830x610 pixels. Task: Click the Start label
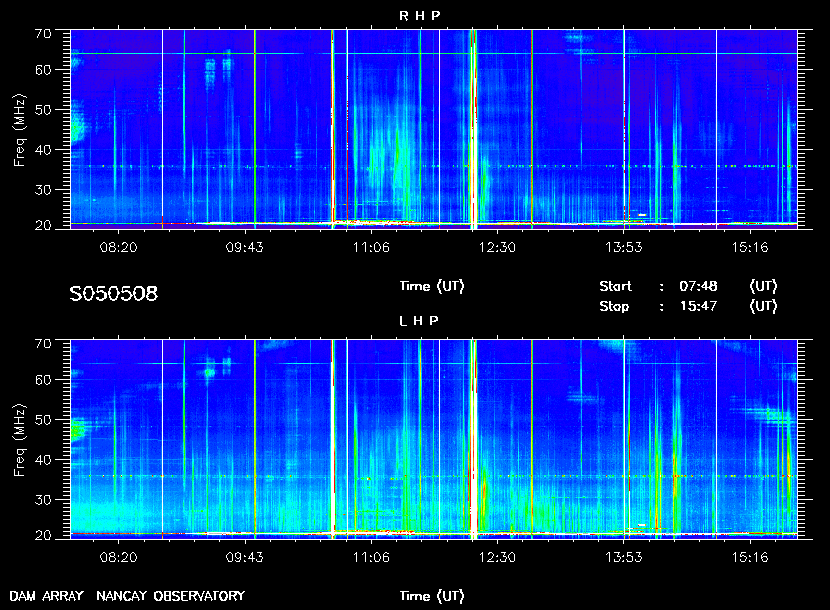point(615,286)
